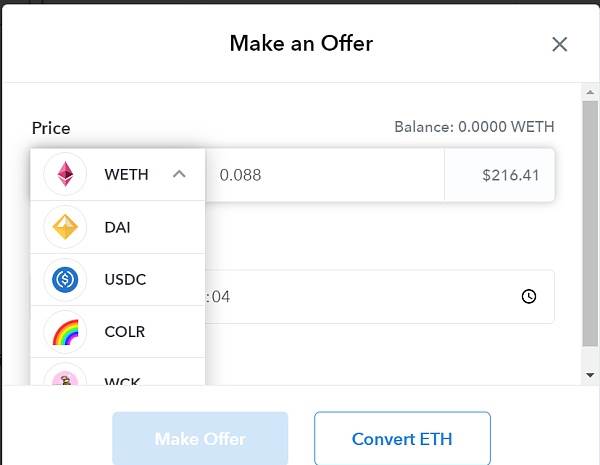Viewport: 600px width, 465px height.
Task: Collapse the WETH currency dropdown chevron
Action: [x=179, y=175]
